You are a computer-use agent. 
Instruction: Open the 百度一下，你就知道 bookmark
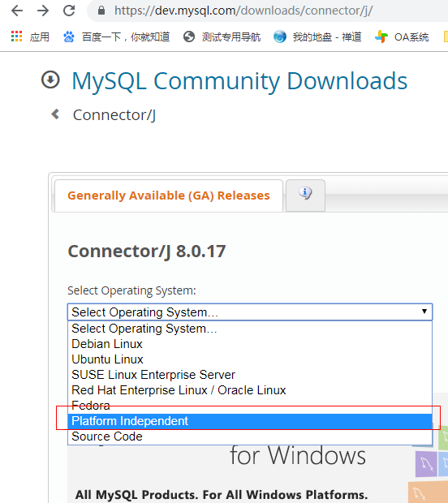coord(116,37)
